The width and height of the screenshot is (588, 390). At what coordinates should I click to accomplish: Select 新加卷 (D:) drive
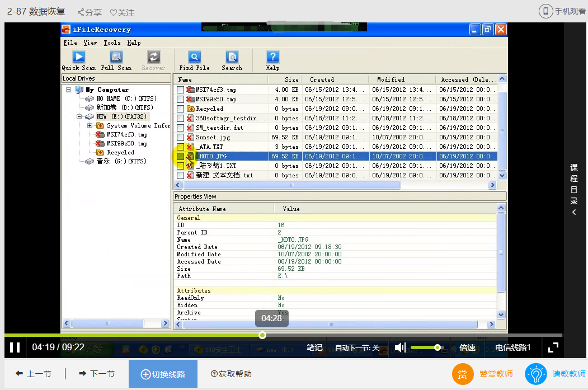125,107
